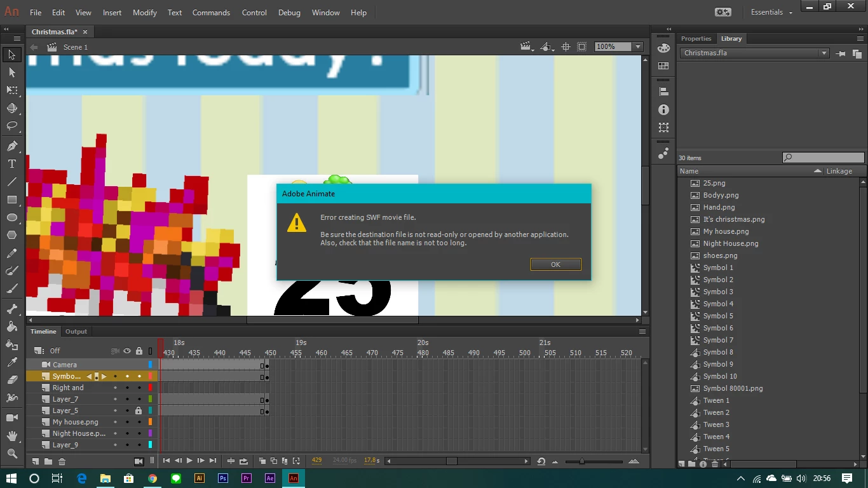Click the Library search field
The height and width of the screenshot is (488, 868).
(x=824, y=158)
